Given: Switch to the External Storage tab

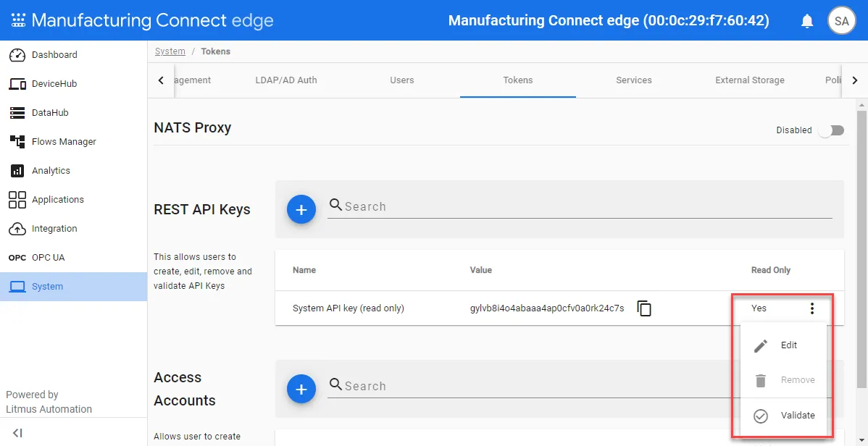Looking at the screenshot, I should coord(749,80).
